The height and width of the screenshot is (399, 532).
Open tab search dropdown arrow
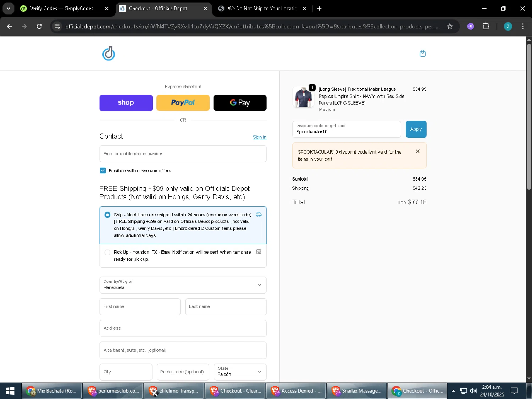point(9,9)
